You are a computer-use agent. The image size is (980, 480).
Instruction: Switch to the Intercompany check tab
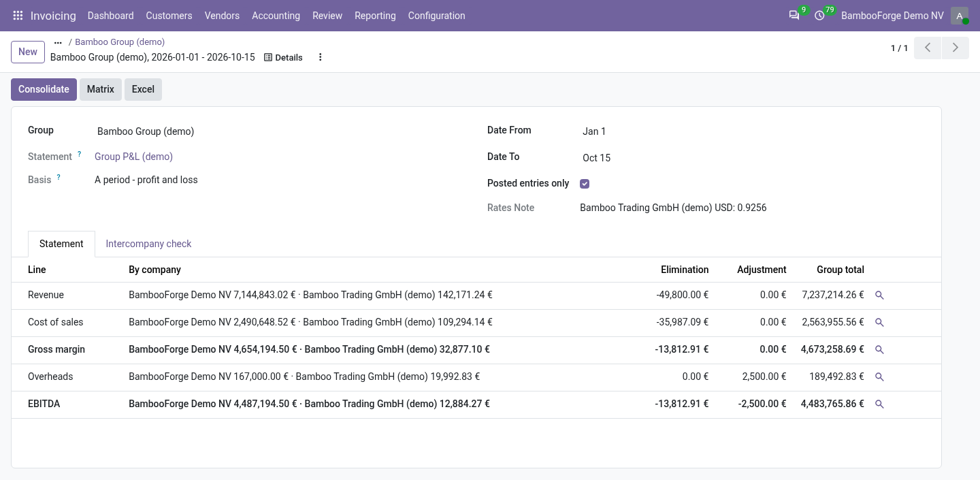(148, 244)
